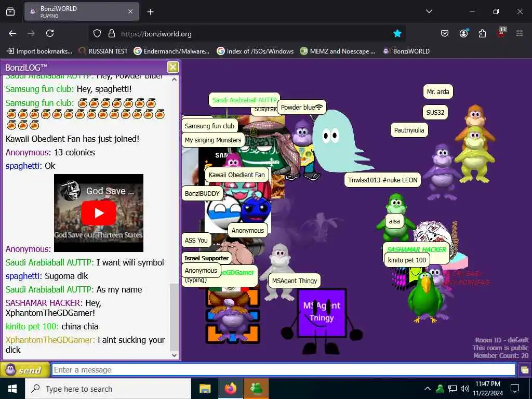Click the ASS You name tag

pyautogui.click(x=196, y=240)
